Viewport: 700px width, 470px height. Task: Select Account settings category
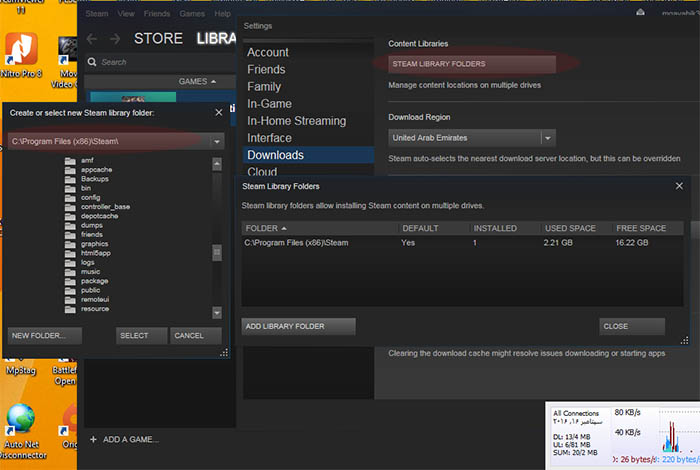(268, 53)
